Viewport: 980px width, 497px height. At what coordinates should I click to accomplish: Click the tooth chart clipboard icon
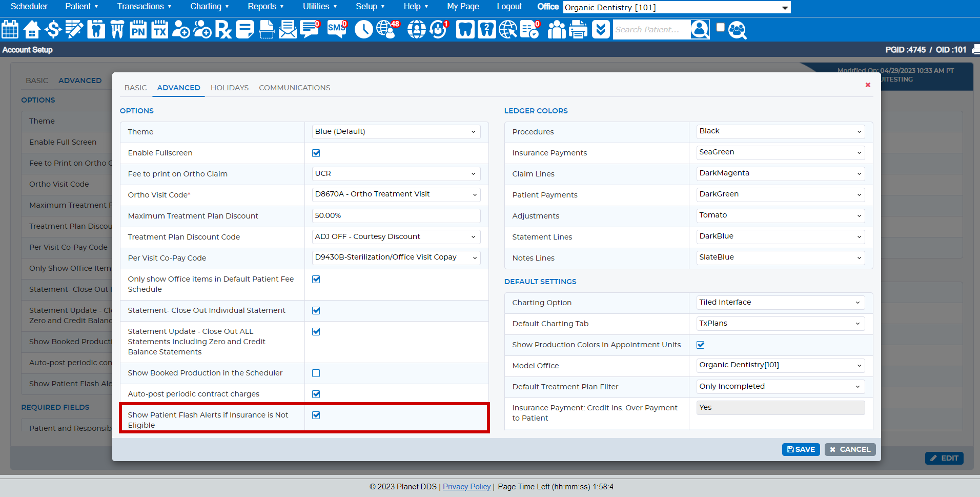click(x=96, y=29)
